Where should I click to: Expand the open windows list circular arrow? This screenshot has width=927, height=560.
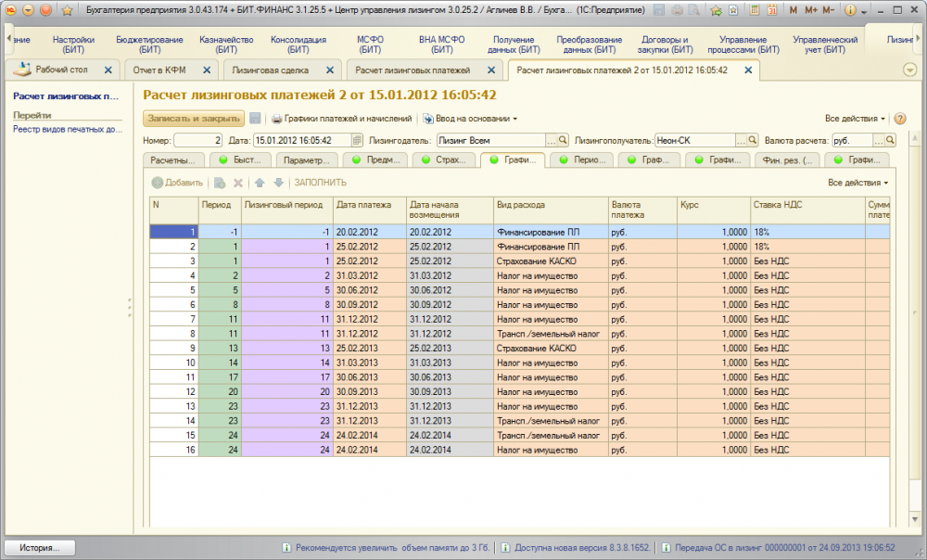coord(910,70)
